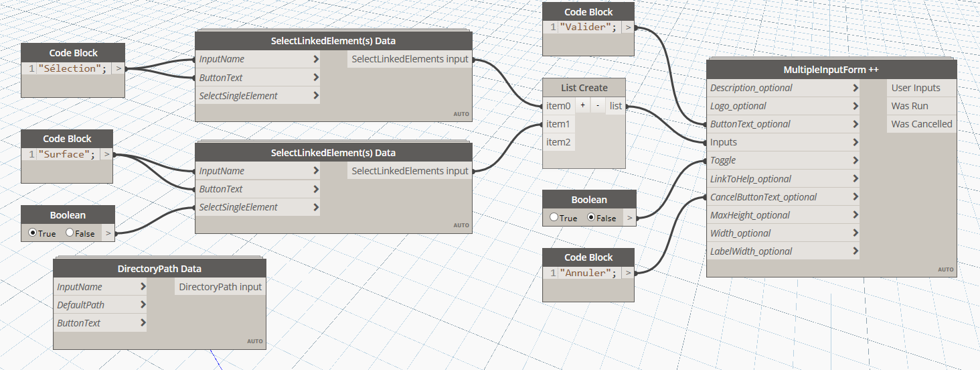Click the plus button on List Create
The height and width of the screenshot is (370, 980).
pyautogui.click(x=582, y=106)
